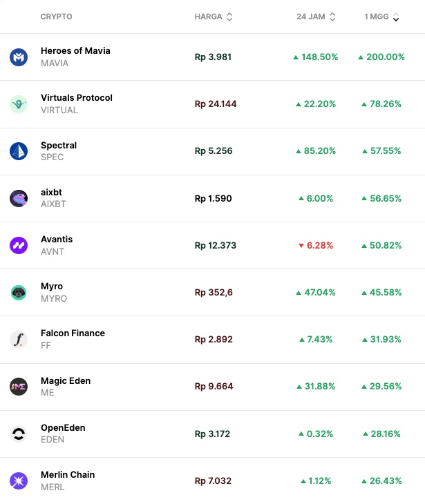Sort the list by HARGA column
Viewport: 425px width, 504px height.
(214, 17)
